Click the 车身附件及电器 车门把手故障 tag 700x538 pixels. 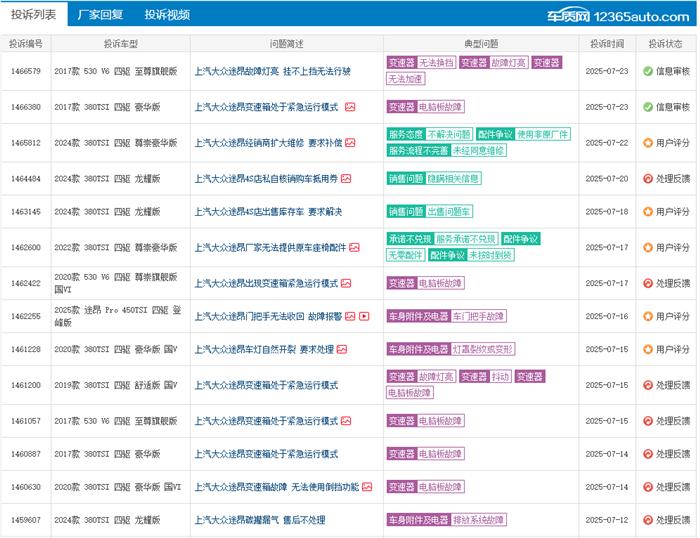coord(446,317)
